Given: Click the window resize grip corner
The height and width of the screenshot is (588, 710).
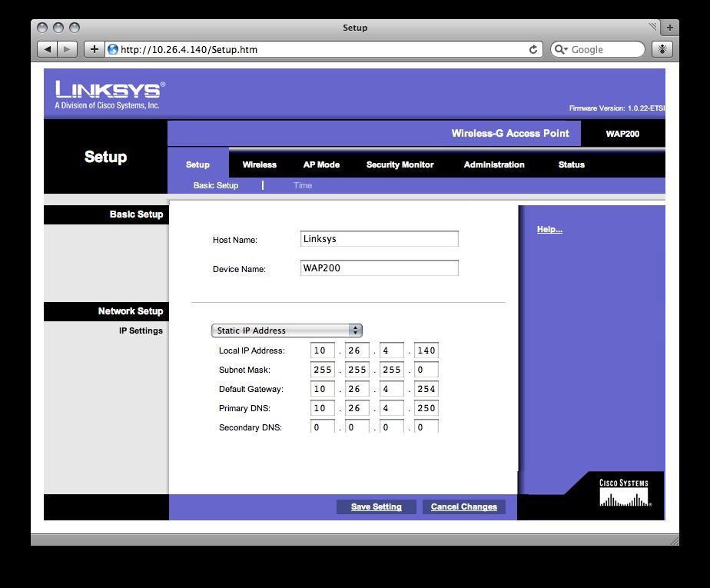Looking at the screenshot, I should coord(674,540).
